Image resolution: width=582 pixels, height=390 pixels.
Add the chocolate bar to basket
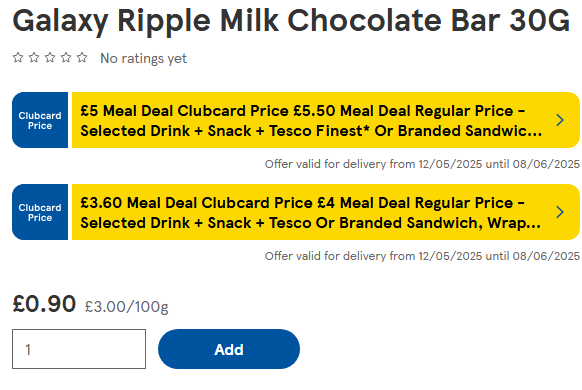click(229, 349)
